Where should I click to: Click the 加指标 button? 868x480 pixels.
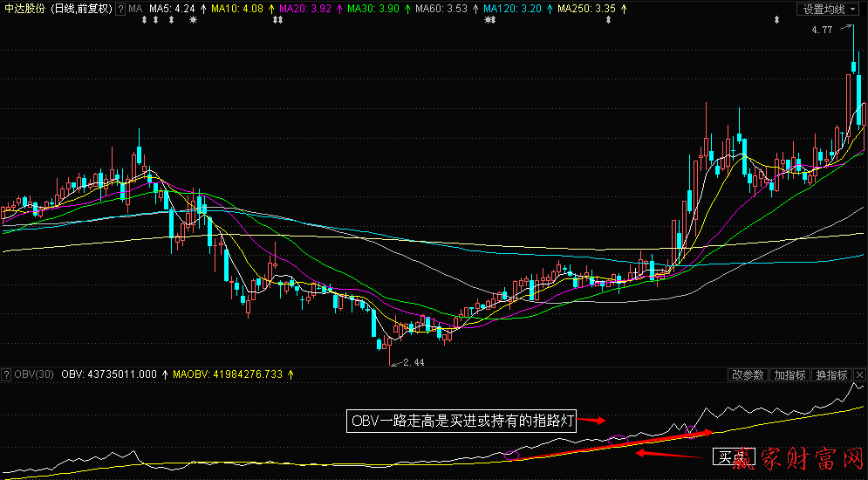coord(789,374)
